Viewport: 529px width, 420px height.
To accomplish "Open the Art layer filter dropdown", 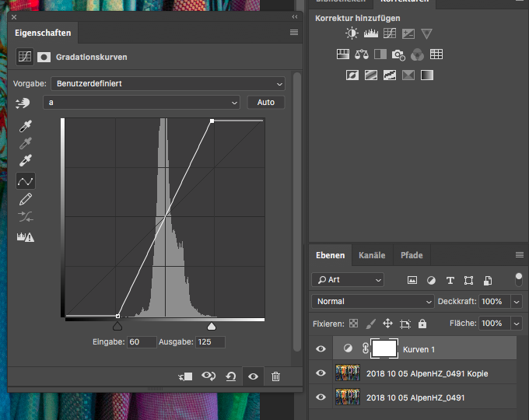I will (x=348, y=280).
